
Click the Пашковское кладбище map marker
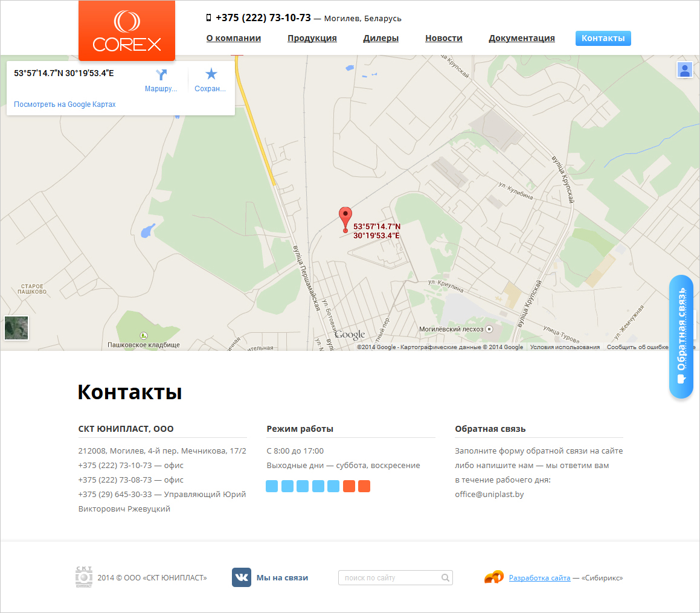[x=143, y=335]
